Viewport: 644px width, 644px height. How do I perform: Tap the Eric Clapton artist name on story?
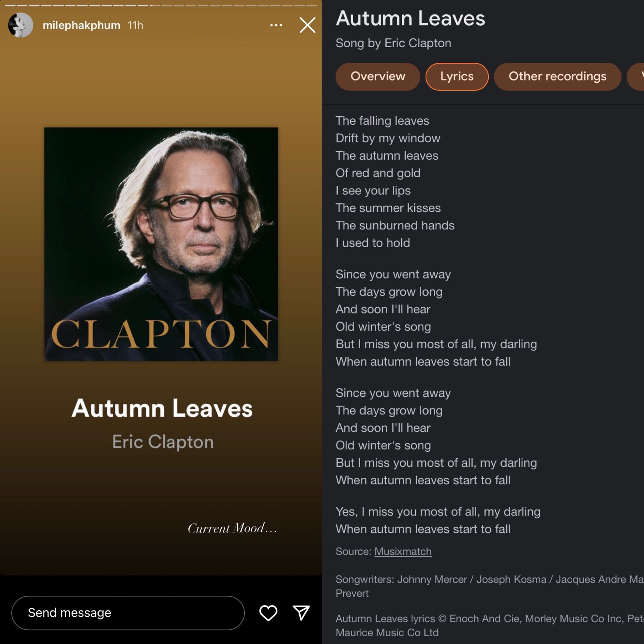coord(163,442)
